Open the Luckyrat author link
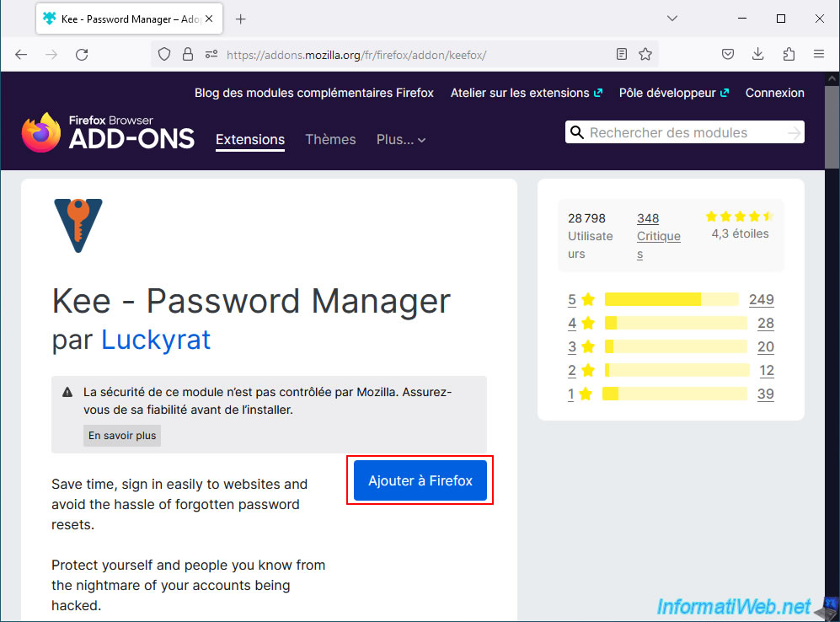840x622 pixels. [x=156, y=340]
